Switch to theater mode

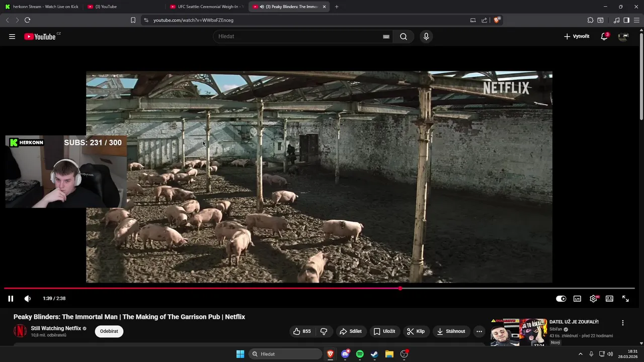tap(609, 299)
